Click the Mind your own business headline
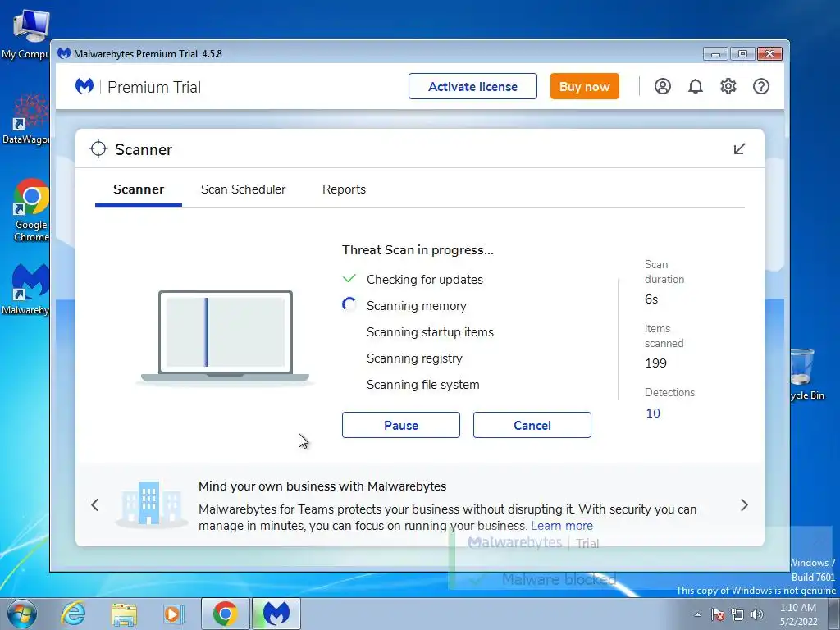 coord(322,486)
